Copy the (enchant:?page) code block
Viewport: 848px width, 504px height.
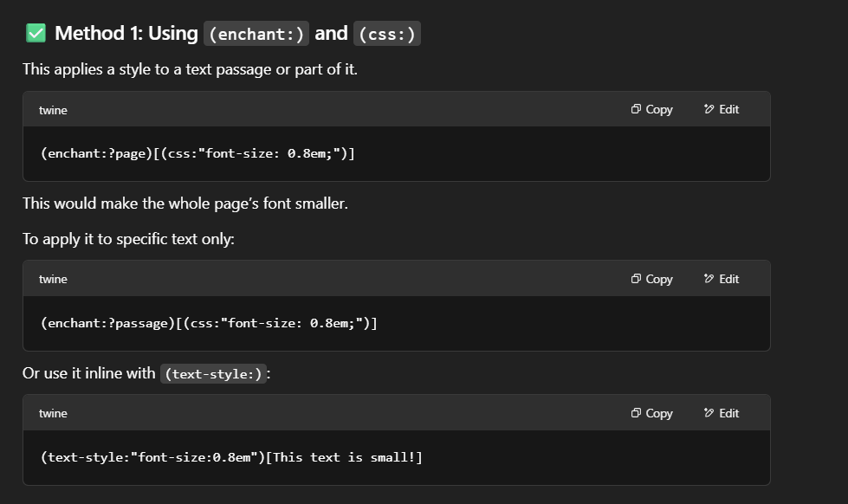point(651,109)
